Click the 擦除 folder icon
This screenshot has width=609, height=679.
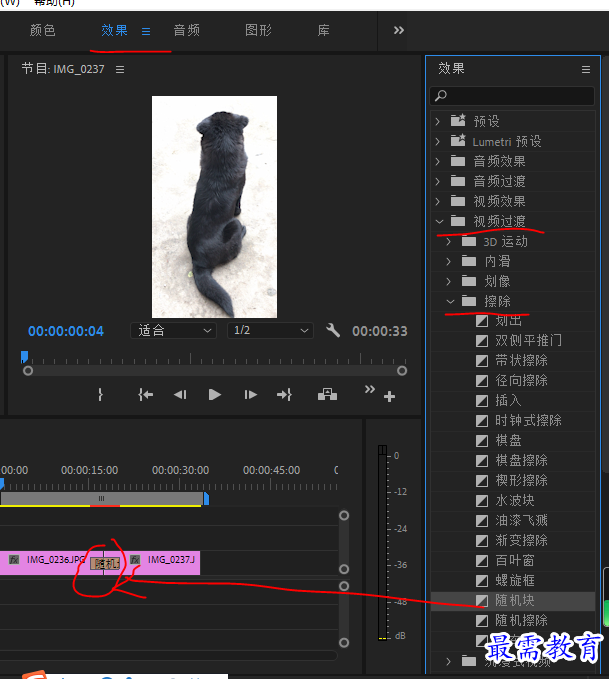469,301
